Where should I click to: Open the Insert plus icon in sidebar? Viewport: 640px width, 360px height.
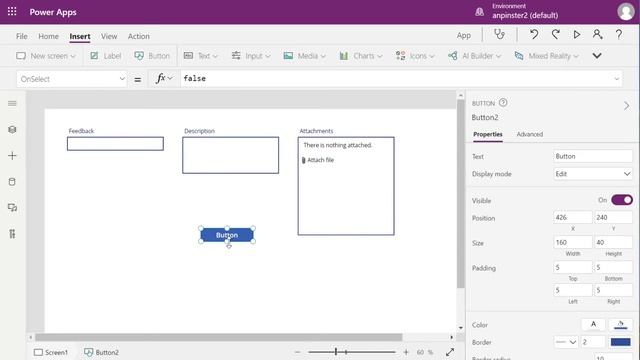pyautogui.click(x=12, y=156)
